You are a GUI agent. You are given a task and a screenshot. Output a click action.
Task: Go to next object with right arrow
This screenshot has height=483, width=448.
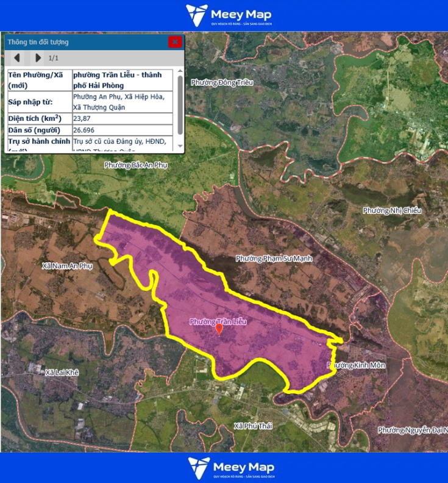[x=38, y=57]
